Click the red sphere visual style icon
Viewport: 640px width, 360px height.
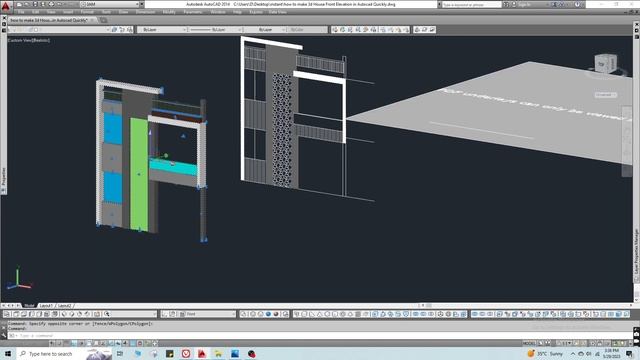click(276, 314)
